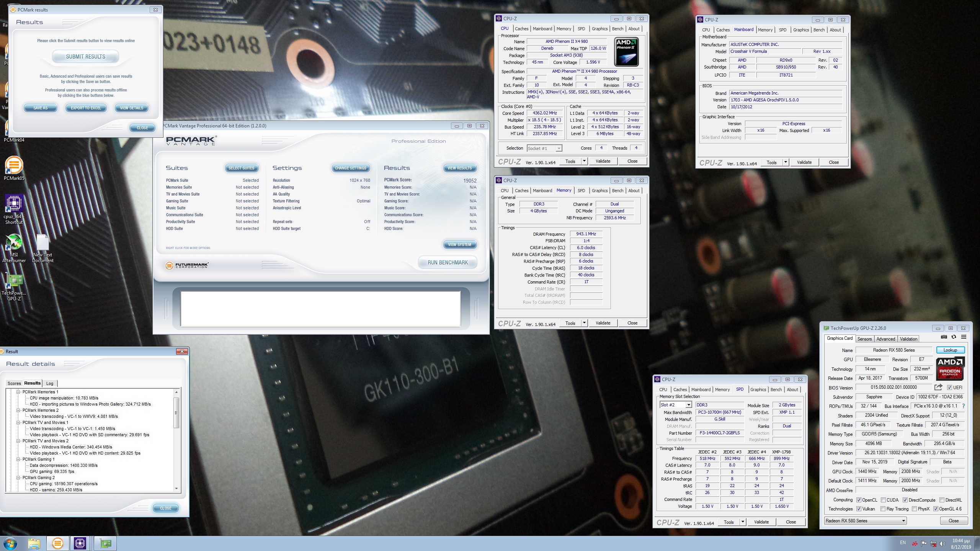Open the Socket #1 selection dropdown
Screen dimensions: 980x551
(x=544, y=148)
